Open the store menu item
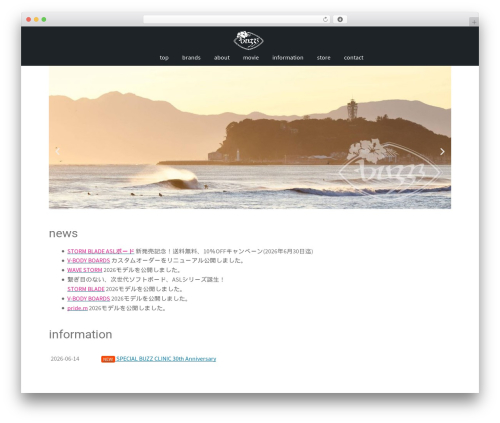This screenshot has width=500, height=423. pyautogui.click(x=324, y=58)
